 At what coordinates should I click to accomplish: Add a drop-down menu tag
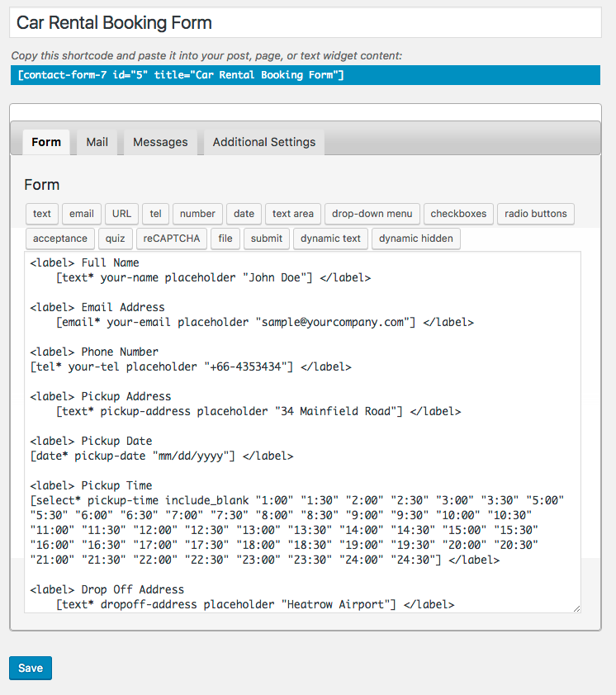tap(372, 214)
